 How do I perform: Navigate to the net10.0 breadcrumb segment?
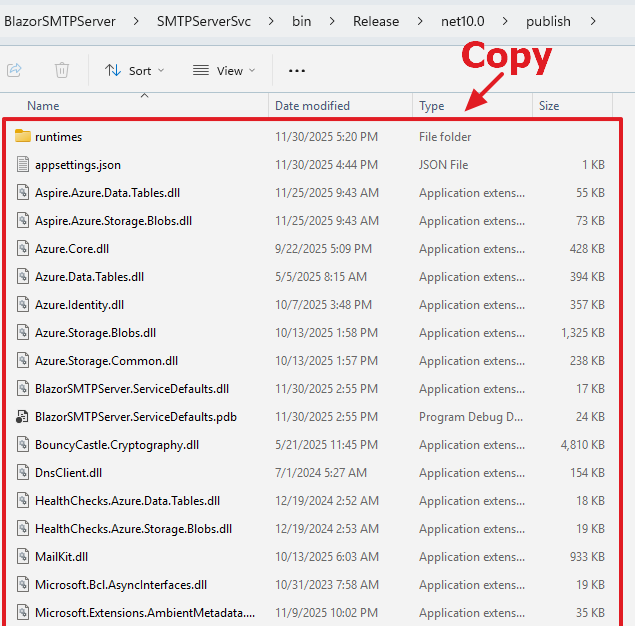[462, 21]
